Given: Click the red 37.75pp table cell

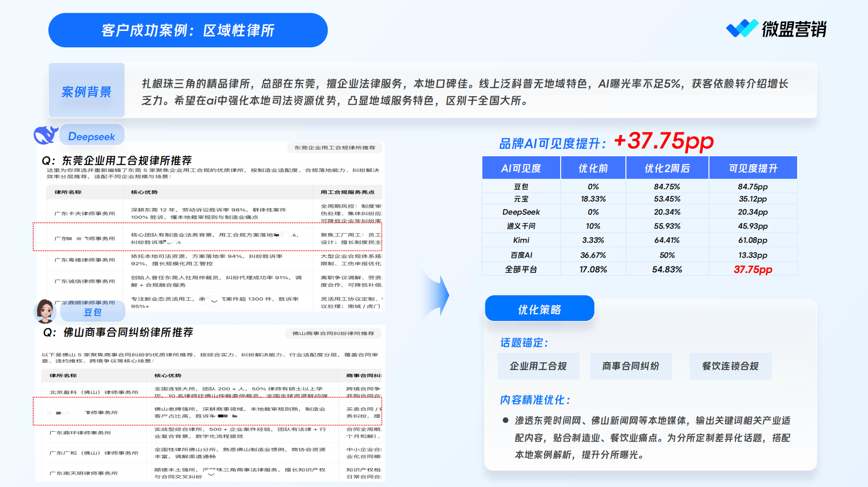Looking at the screenshot, I should pos(753,269).
